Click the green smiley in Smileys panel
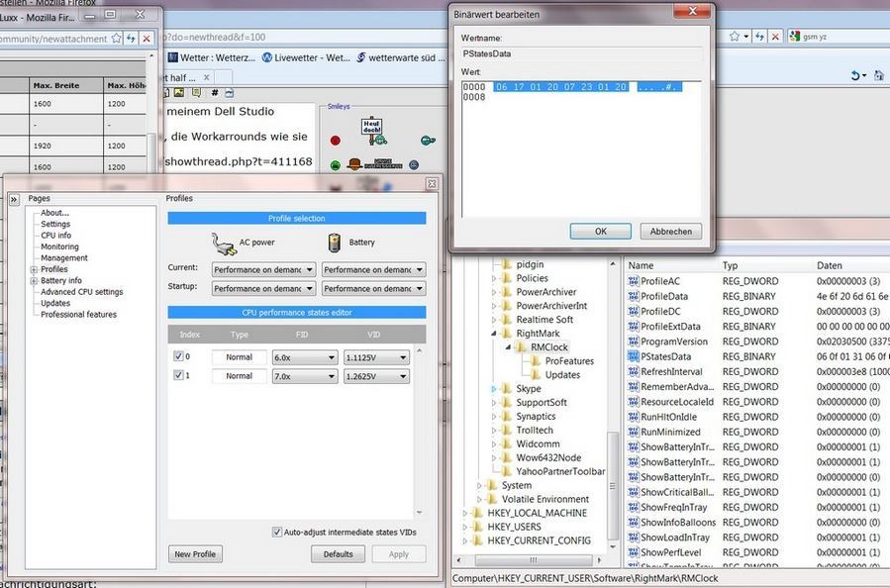The height and width of the screenshot is (588, 890). (336, 165)
